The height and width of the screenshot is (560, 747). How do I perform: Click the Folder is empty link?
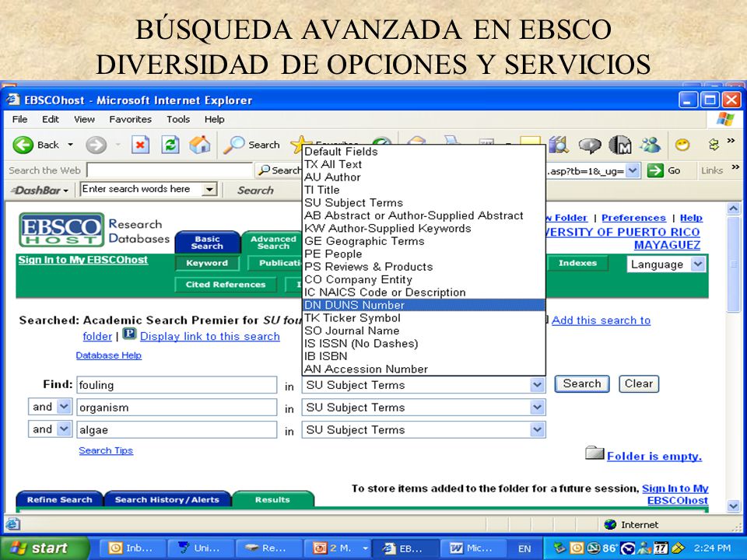click(654, 457)
